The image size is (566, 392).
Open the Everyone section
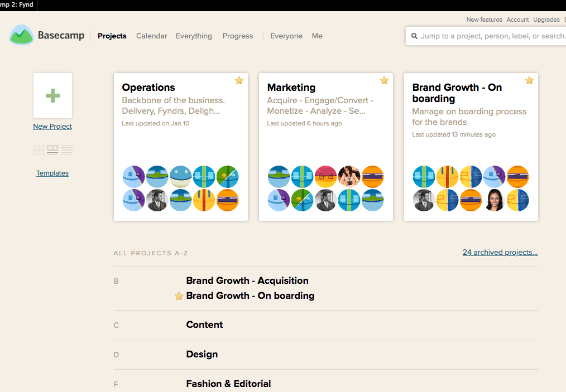tap(286, 36)
